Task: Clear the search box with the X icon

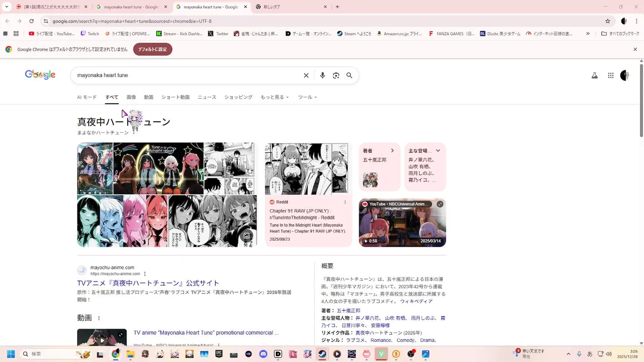Action: [306, 75]
